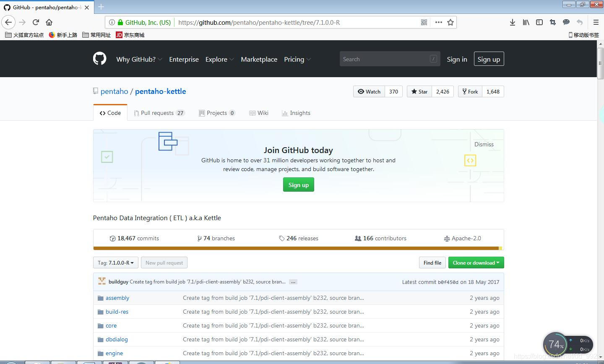The height and width of the screenshot is (364, 604).
Task: Open the pentaho-kettle repository link
Action: pyautogui.click(x=160, y=91)
